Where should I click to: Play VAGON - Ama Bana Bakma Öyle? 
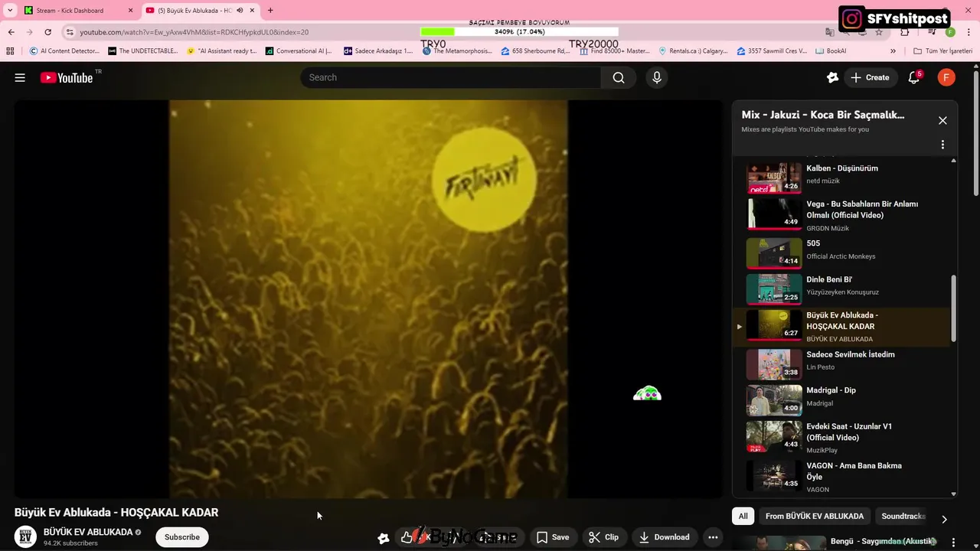pos(842,477)
